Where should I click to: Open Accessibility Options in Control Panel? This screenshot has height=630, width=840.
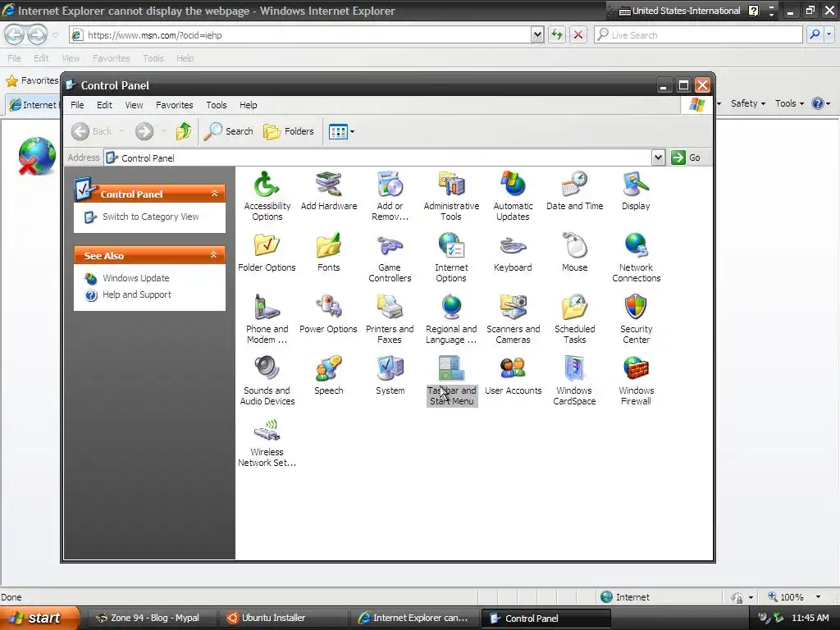click(267, 196)
